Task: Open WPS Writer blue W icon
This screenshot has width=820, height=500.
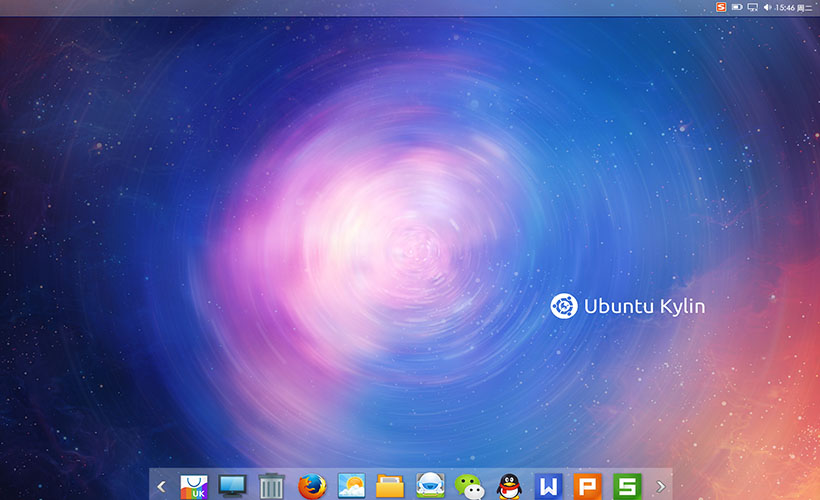Action: pos(548,487)
